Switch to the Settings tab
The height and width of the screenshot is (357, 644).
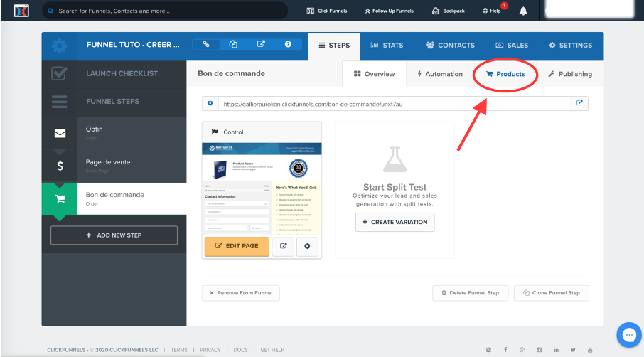pos(571,46)
